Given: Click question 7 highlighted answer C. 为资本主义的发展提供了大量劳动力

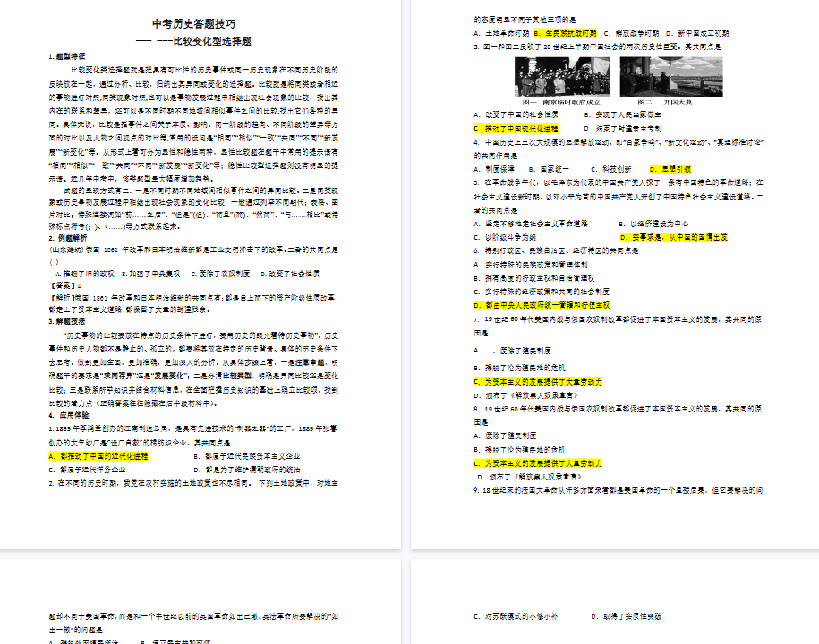Looking at the screenshot, I should coord(538,382).
